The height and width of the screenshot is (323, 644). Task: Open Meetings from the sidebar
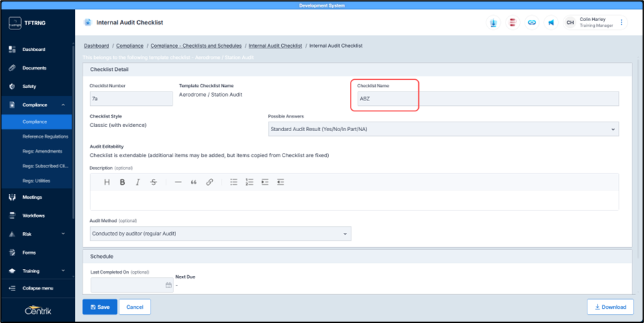pyautogui.click(x=32, y=197)
